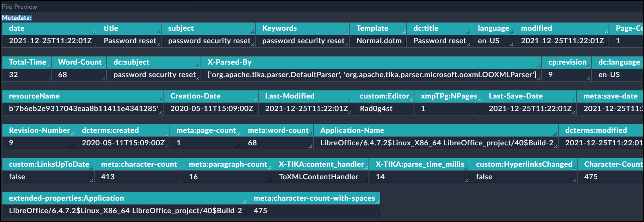
Task: Select the custom:LinksUpToDate false value
Action: [17, 177]
